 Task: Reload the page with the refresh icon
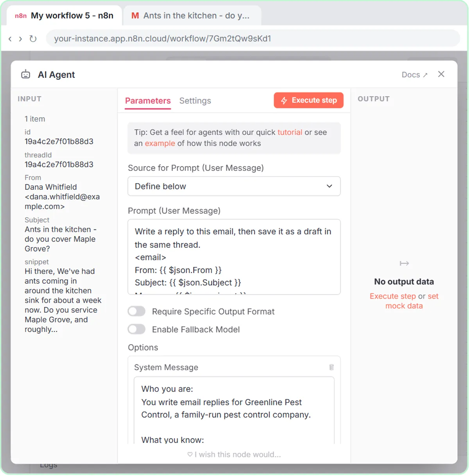pyautogui.click(x=33, y=39)
